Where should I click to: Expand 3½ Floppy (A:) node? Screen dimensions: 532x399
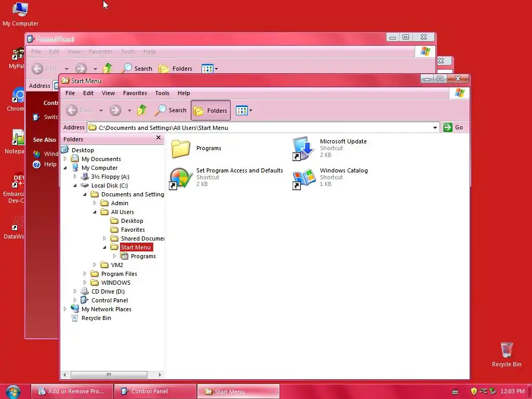75,177
